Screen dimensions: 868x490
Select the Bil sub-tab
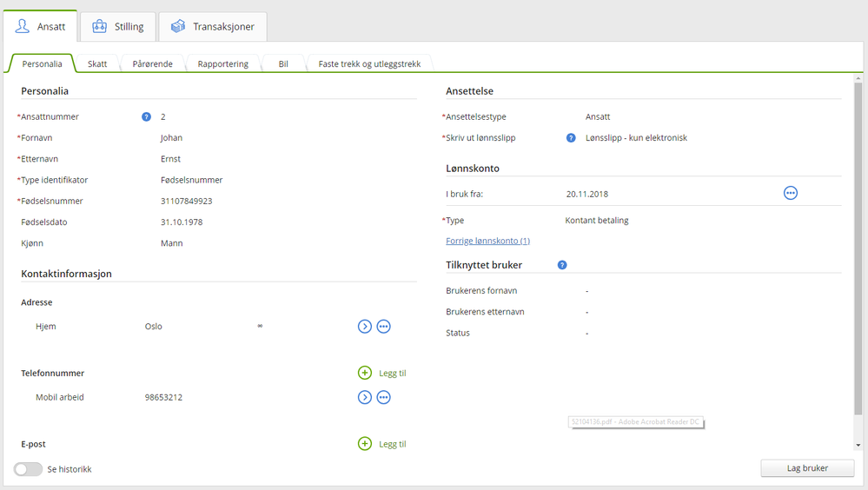(283, 64)
